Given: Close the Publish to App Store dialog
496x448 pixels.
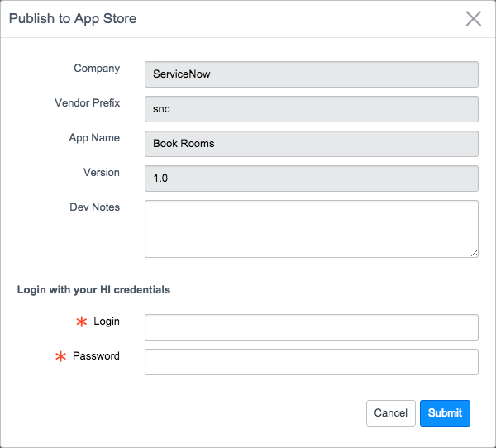Looking at the screenshot, I should pyautogui.click(x=473, y=19).
